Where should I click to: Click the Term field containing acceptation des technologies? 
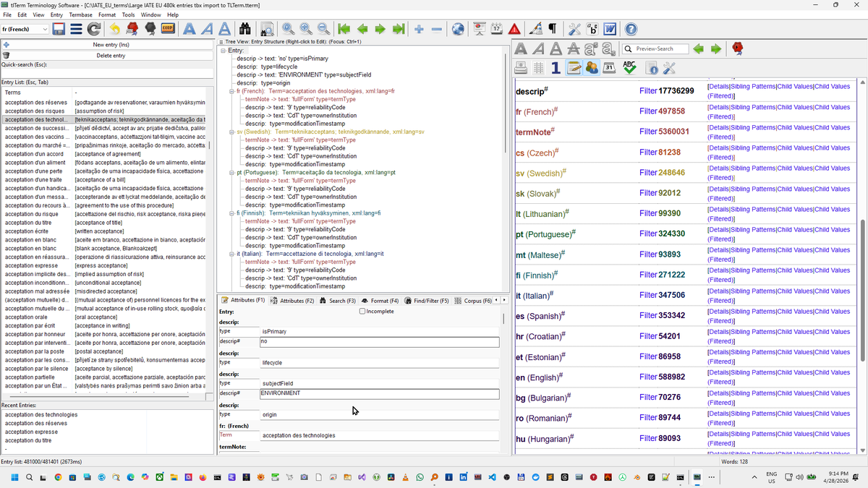tap(380, 435)
